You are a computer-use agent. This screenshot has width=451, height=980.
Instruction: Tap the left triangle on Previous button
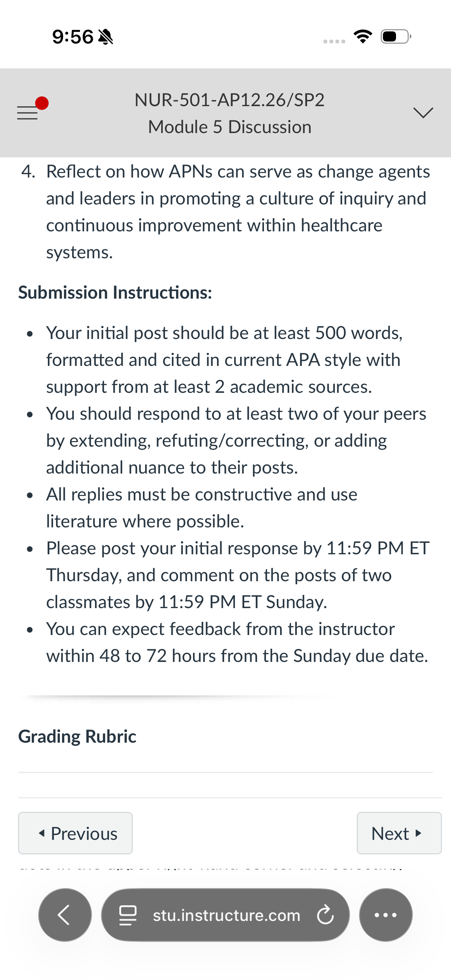[x=42, y=833]
